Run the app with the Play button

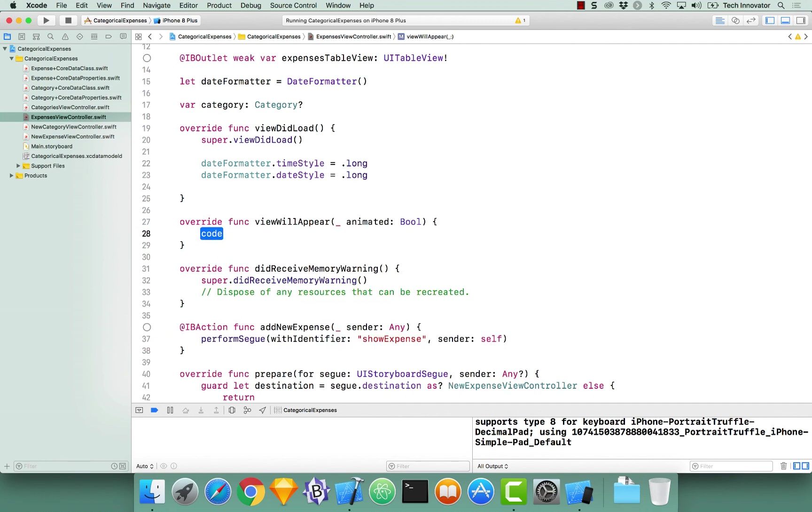46,20
